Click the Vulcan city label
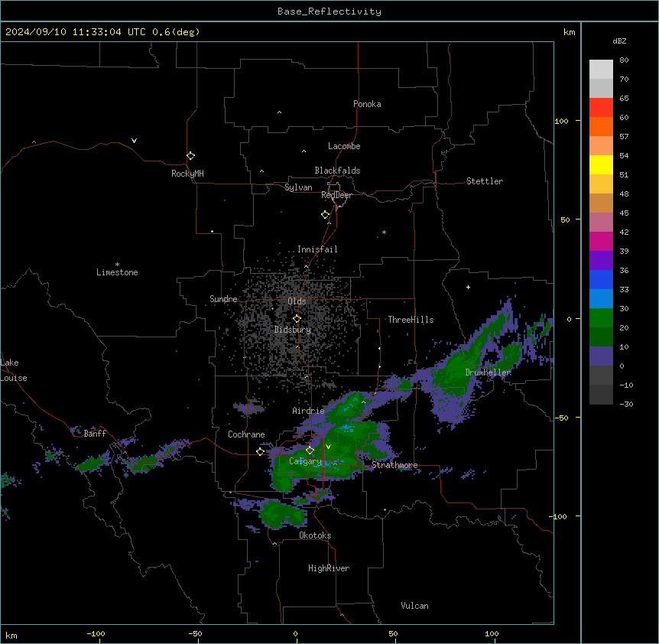This screenshot has width=659, height=644. [x=414, y=606]
